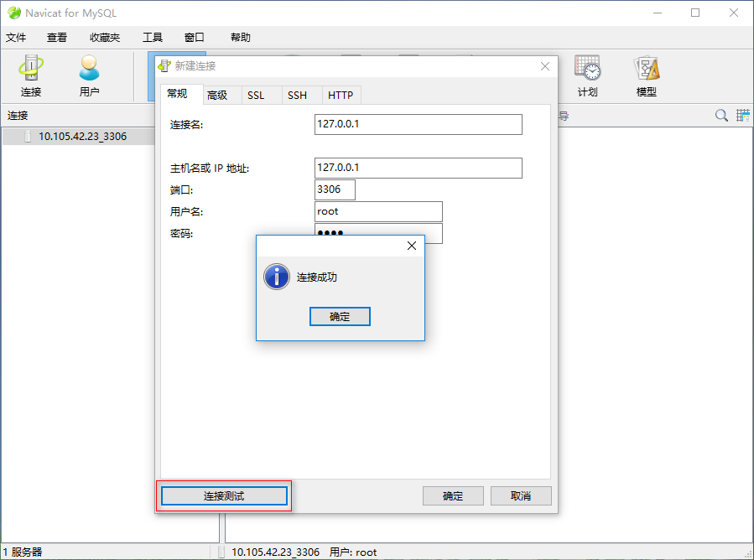
Task: Click the server icon in the status bar
Action: pos(221,552)
